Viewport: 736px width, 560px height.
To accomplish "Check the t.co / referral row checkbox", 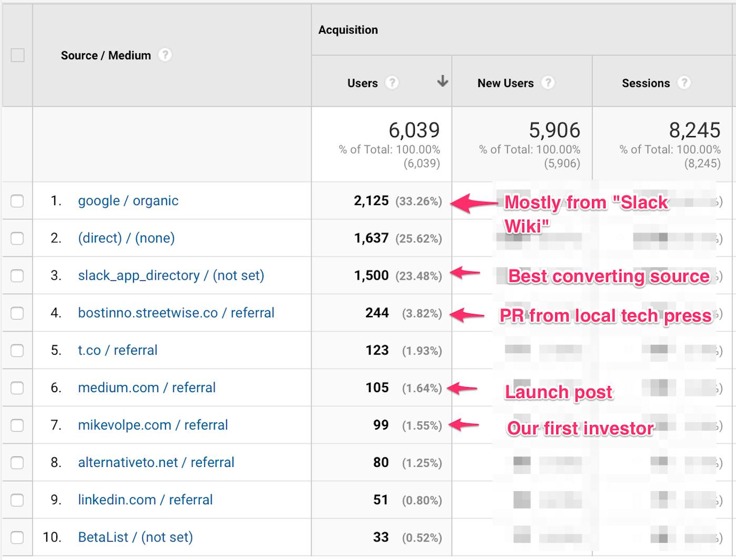I will (x=17, y=350).
